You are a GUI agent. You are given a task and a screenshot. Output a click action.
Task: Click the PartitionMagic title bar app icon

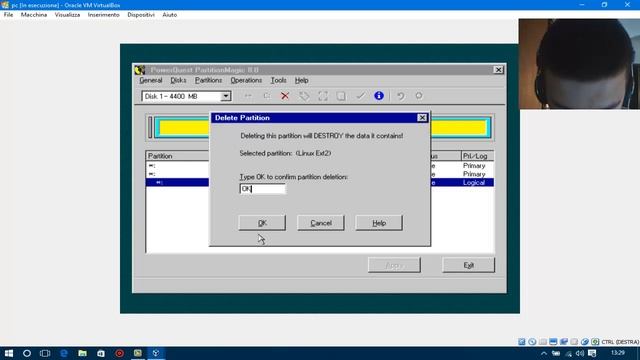click(140, 70)
